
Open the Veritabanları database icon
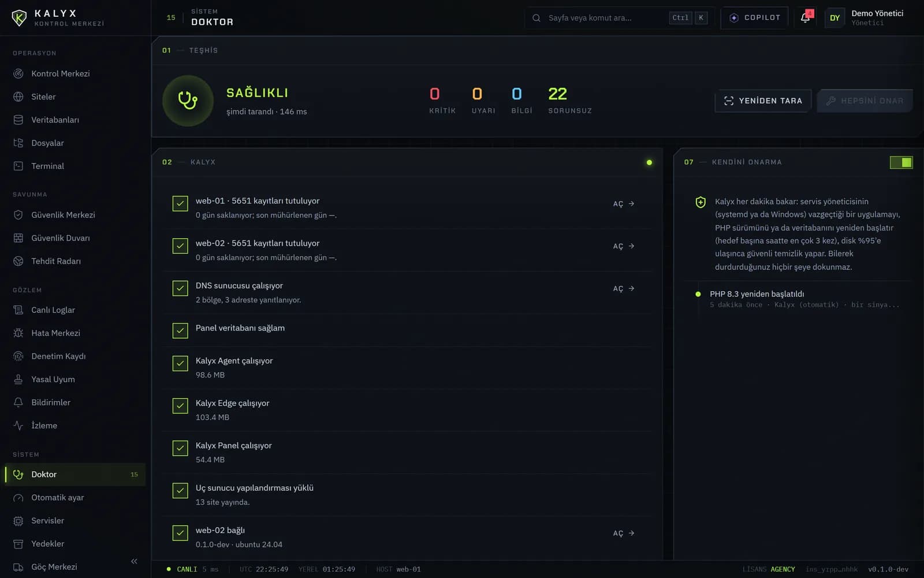[x=18, y=120]
